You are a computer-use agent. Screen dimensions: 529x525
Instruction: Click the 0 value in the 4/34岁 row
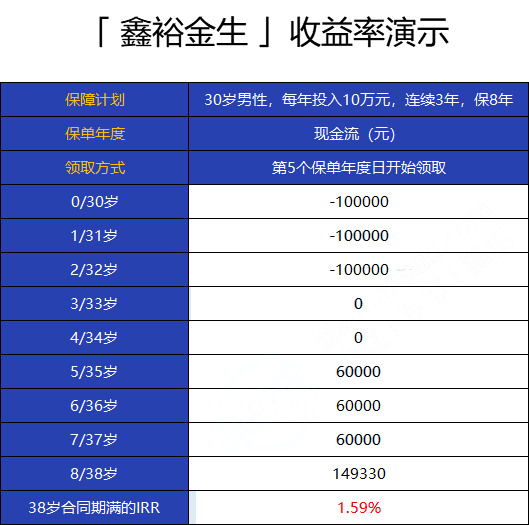[358, 338]
